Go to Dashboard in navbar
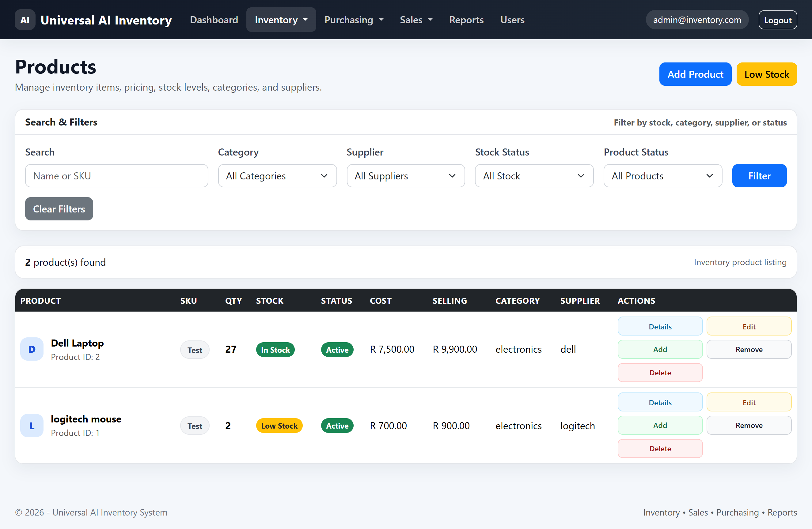The width and height of the screenshot is (812, 529). (x=214, y=20)
